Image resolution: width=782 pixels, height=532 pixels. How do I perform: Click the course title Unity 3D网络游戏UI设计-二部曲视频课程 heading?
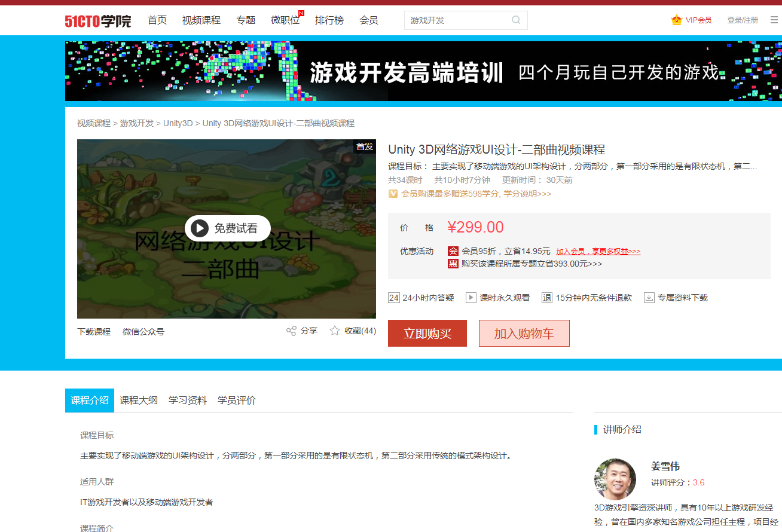click(x=497, y=149)
